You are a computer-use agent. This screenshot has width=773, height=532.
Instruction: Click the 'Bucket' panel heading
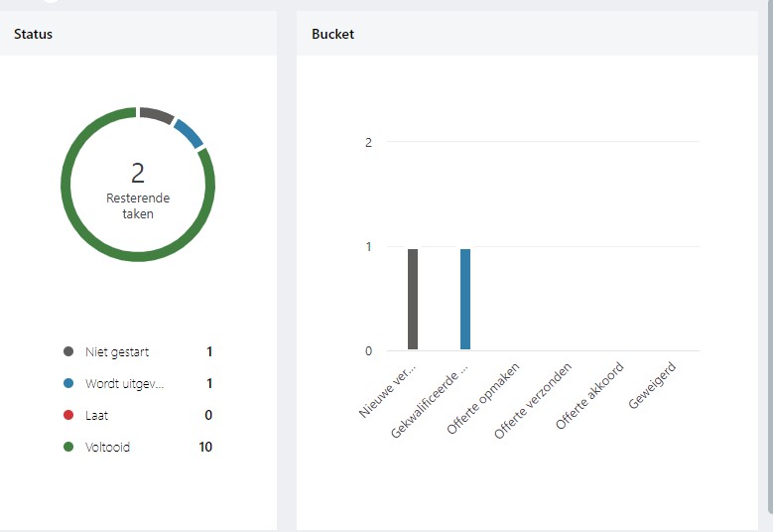pos(332,34)
